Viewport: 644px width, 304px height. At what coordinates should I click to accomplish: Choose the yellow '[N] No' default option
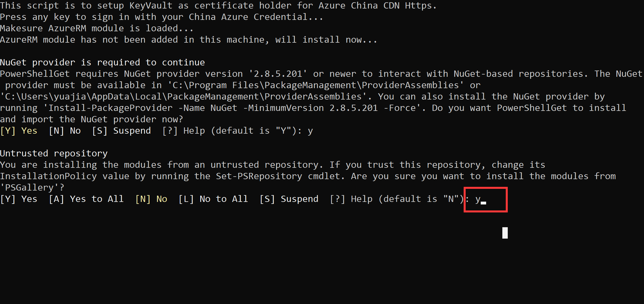pyautogui.click(x=151, y=199)
